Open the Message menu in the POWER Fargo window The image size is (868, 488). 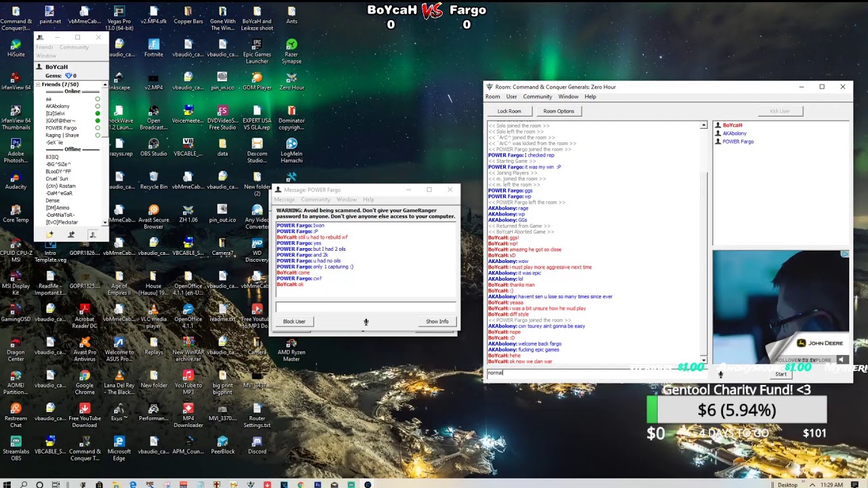click(284, 200)
